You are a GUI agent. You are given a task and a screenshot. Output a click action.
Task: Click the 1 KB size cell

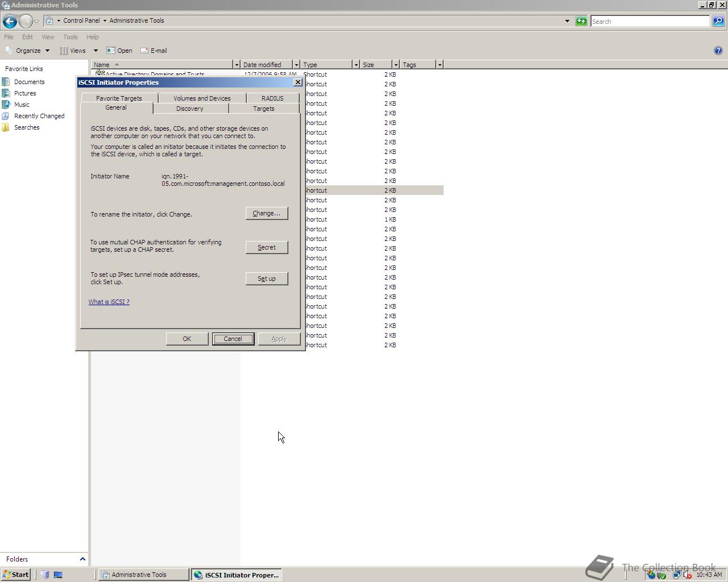pyautogui.click(x=390, y=219)
